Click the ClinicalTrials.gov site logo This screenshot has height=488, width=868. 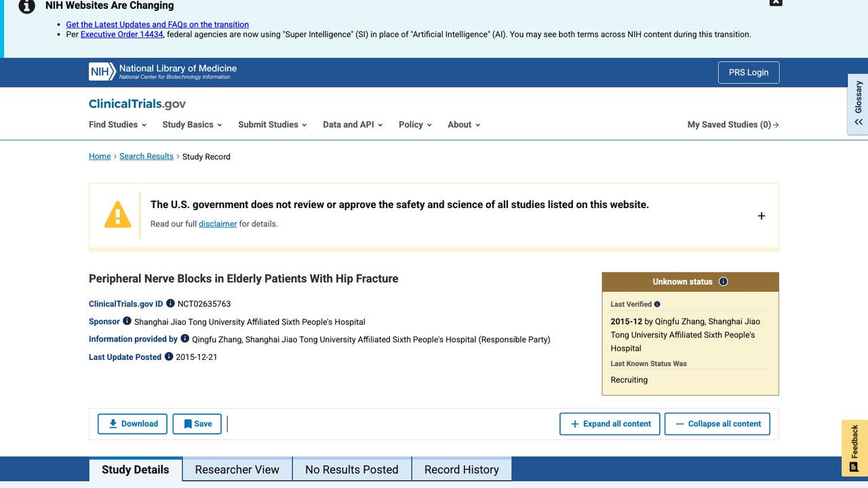click(x=137, y=104)
